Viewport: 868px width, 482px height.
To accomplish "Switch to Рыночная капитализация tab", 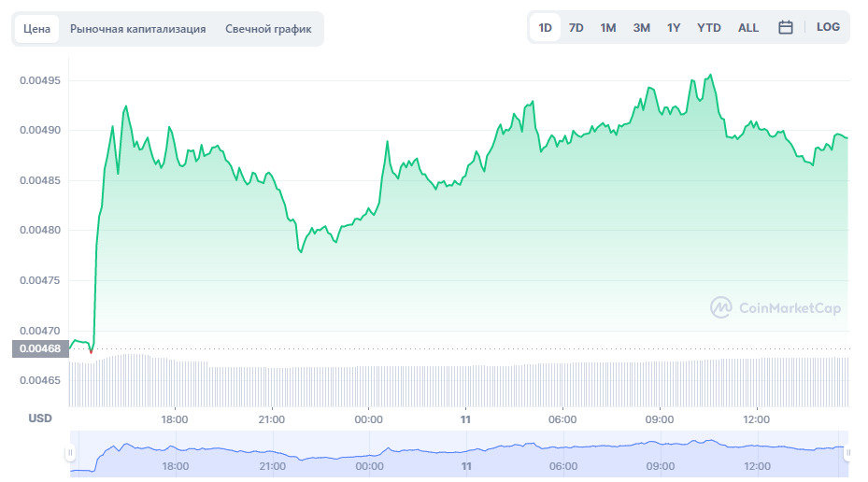I will tap(138, 29).
